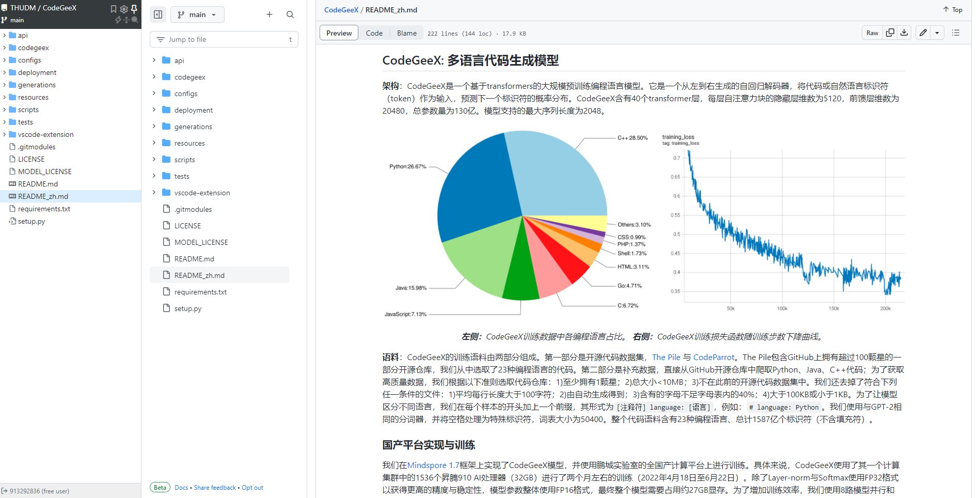Click the training_loss curve image
Screen dimensions: 980x498
click(784, 224)
